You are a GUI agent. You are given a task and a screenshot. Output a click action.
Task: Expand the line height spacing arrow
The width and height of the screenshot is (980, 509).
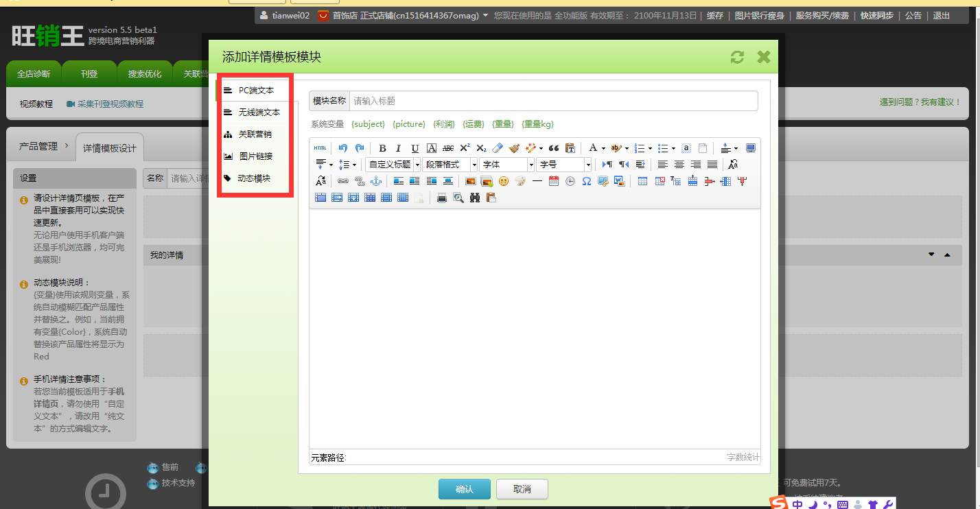[x=354, y=165]
